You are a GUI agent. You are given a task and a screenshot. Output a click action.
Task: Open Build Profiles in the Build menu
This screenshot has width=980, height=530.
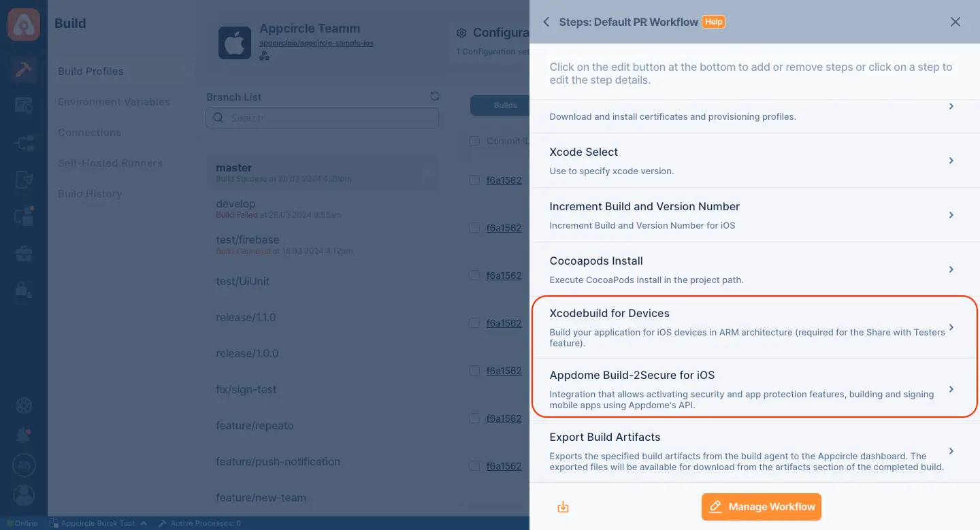click(x=91, y=71)
